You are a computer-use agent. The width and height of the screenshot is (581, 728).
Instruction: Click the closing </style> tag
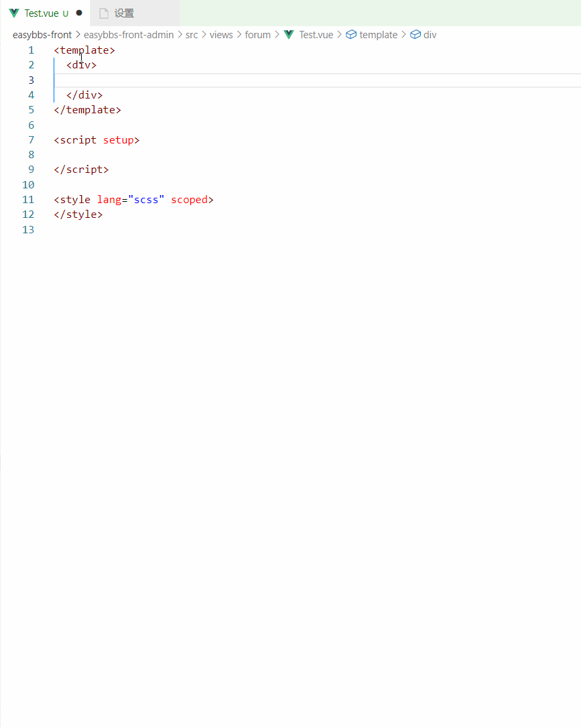[x=78, y=215]
